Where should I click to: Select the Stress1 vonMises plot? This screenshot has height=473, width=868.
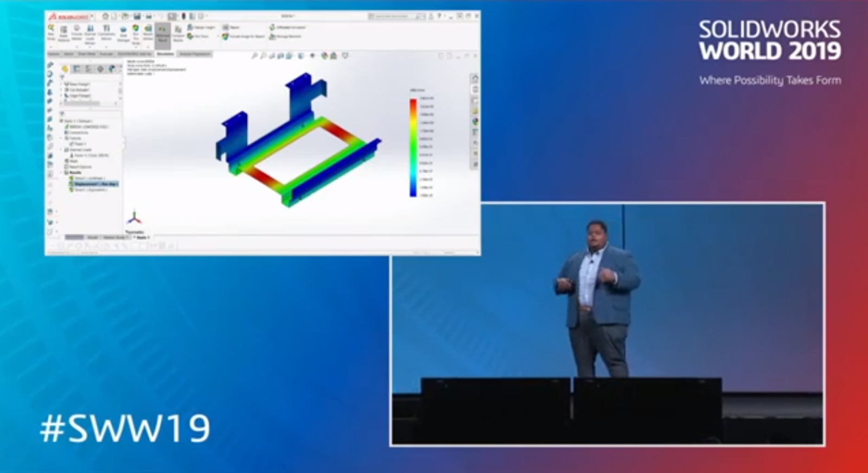(86, 178)
